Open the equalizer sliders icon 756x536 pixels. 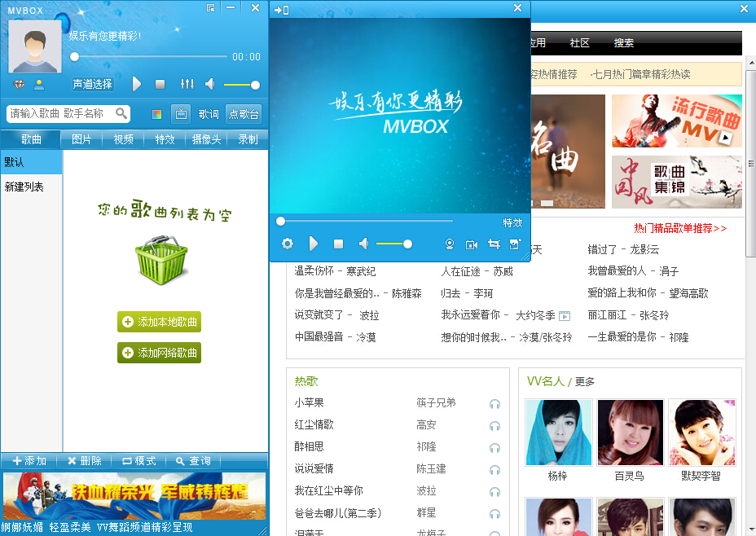point(187,85)
